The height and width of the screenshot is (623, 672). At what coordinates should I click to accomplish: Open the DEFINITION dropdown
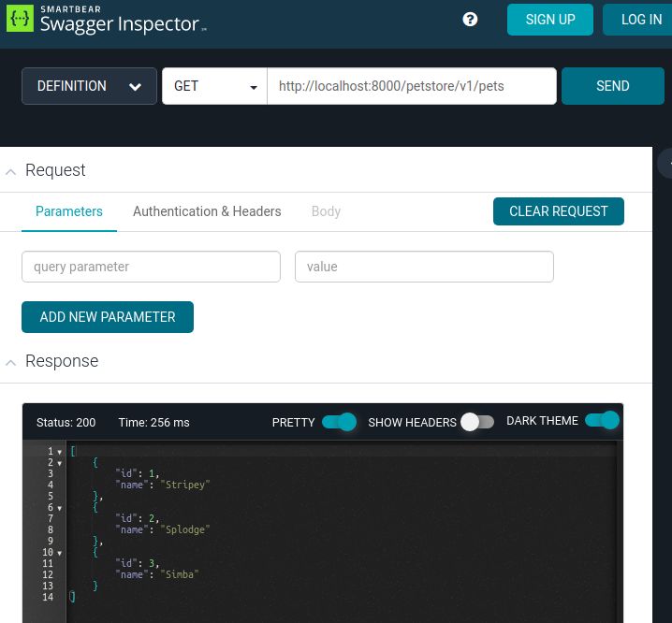(x=89, y=86)
